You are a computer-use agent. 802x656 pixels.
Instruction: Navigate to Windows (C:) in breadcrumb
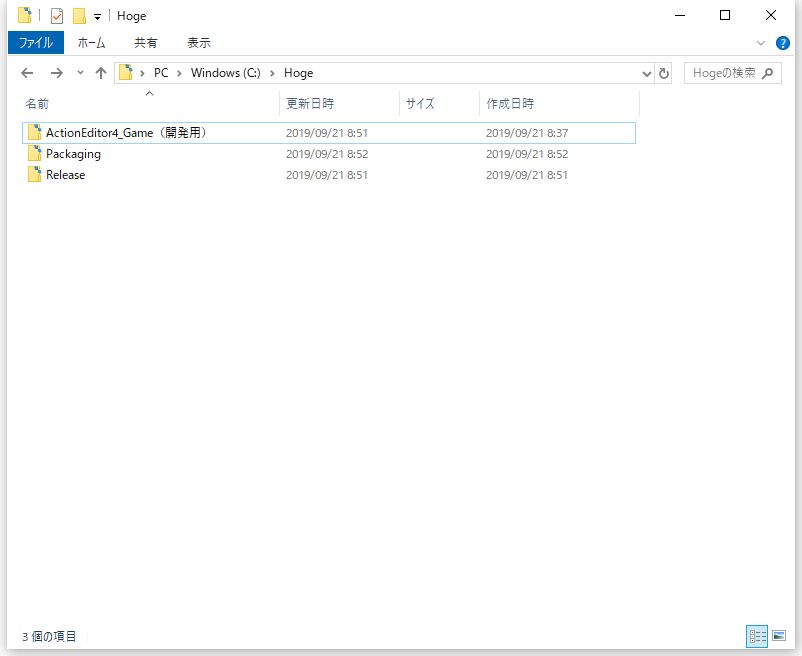click(x=226, y=73)
